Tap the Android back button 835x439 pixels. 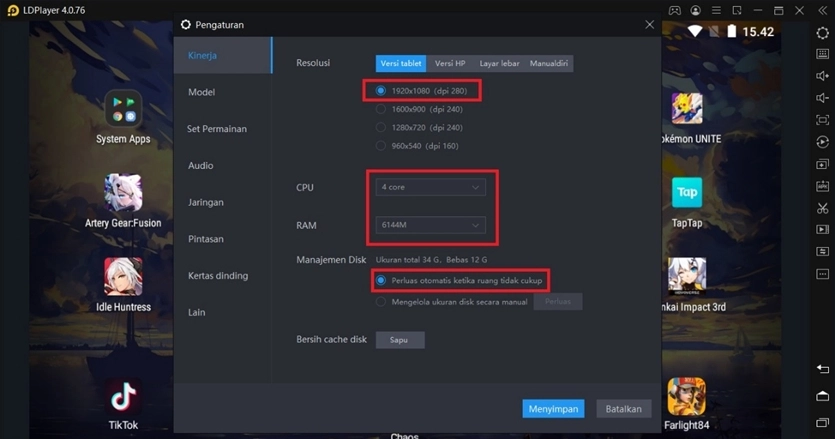click(x=823, y=369)
